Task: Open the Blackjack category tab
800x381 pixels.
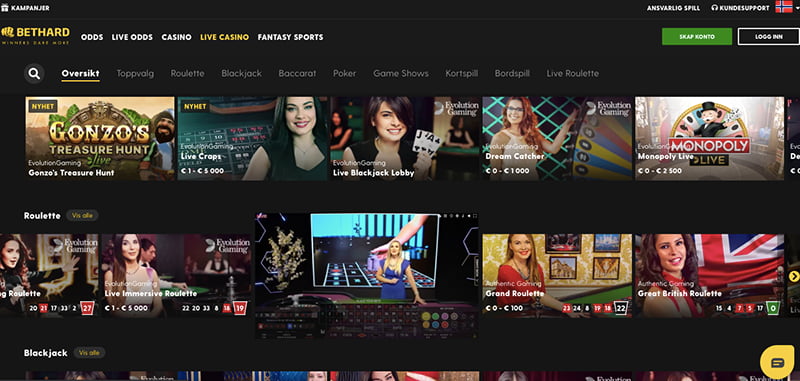Action: pos(241,73)
